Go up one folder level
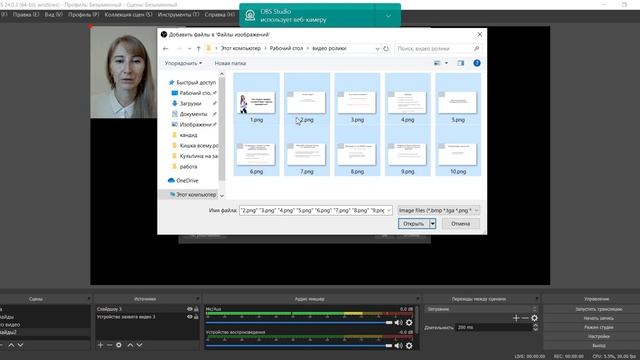The height and width of the screenshot is (360, 640). click(198, 49)
